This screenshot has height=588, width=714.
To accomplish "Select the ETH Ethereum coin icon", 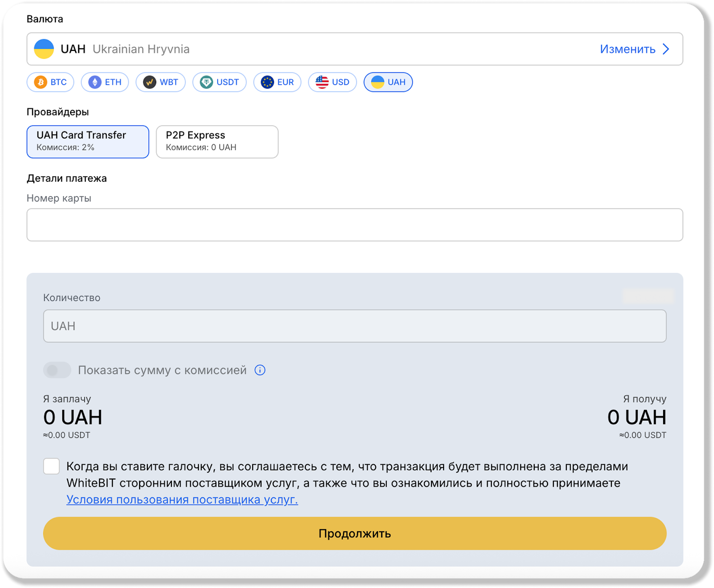I will pyautogui.click(x=95, y=82).
